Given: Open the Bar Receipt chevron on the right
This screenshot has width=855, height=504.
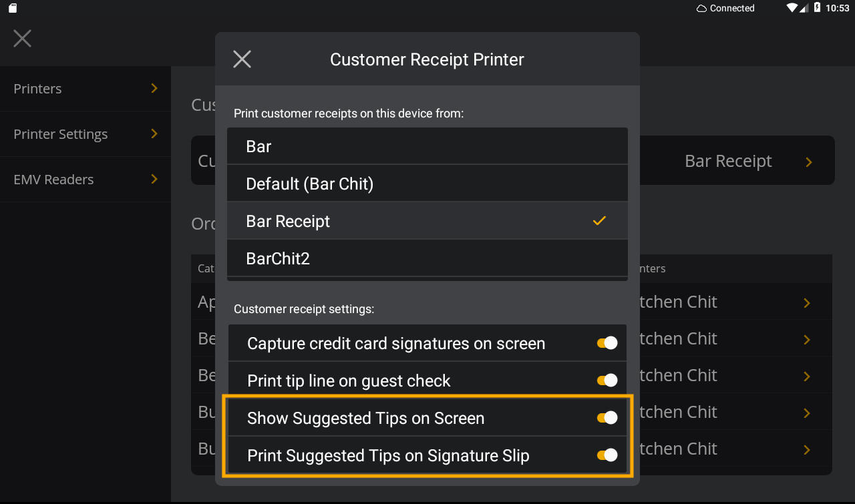Looking at the screenshot, I should [x=809, y=162].
